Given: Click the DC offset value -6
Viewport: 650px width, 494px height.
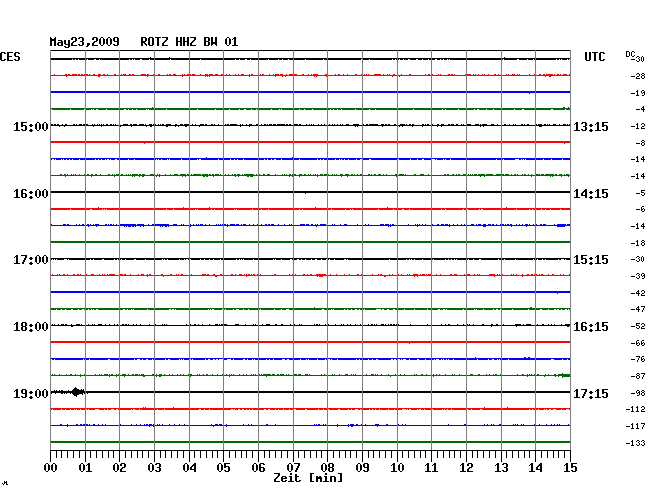Looking at the screenshot, I should coord(640,210).
